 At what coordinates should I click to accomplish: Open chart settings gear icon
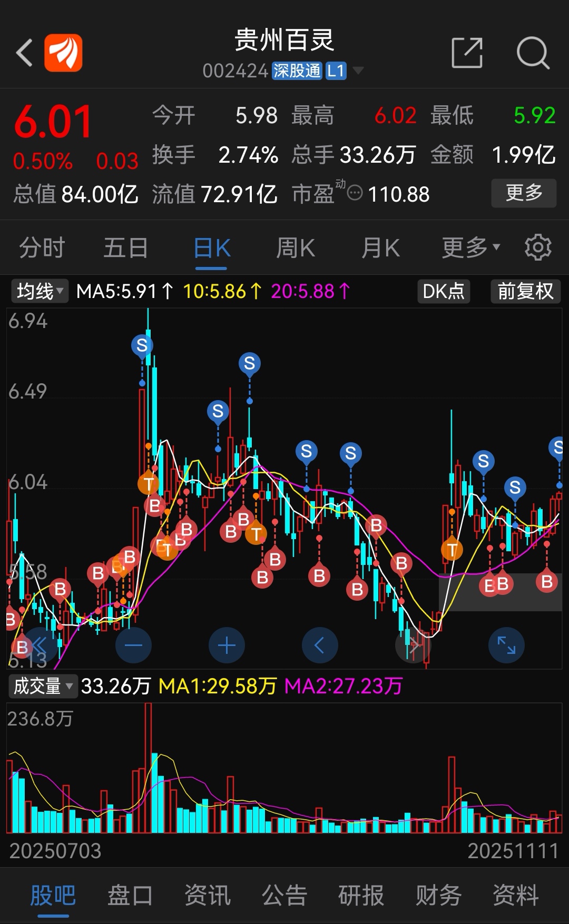click(x=538, y=247)
